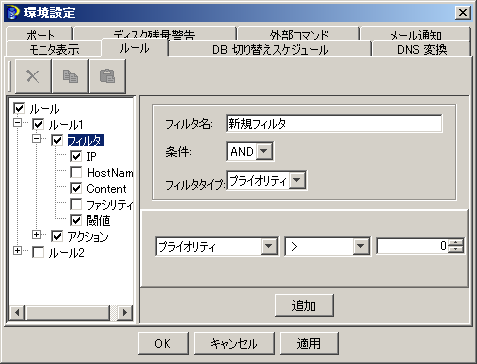Switch to the 外部コマンド tab
Image resolution: width=477 pixels, height=364 pixels.
299,34
